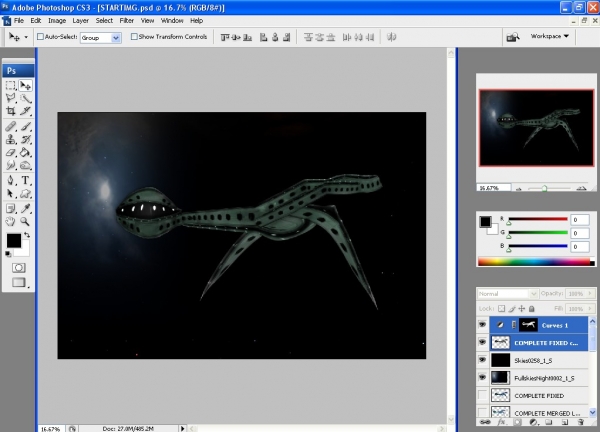The width and height of the screenshot is (600, 432).
Task: Open the Move tool preset picker arrow
Action: (x=26, y=37)
